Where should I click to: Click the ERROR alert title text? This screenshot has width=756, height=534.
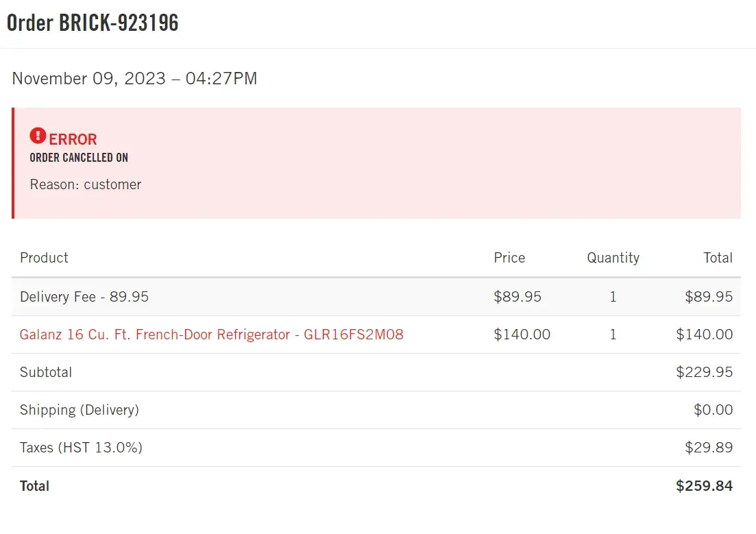coord(73,139)
